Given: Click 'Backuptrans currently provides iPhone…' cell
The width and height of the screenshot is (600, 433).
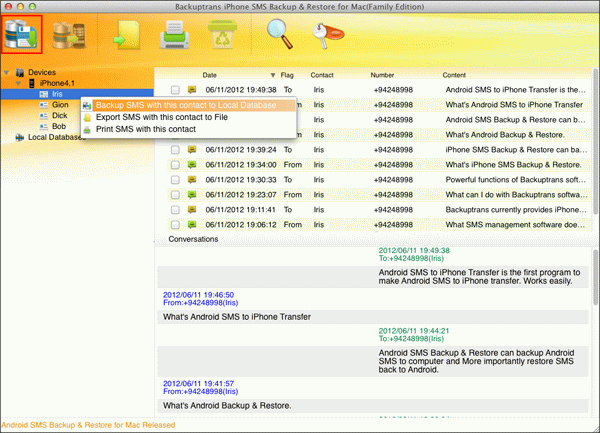Looking at the screenshot, I should [x=516, y=210].
